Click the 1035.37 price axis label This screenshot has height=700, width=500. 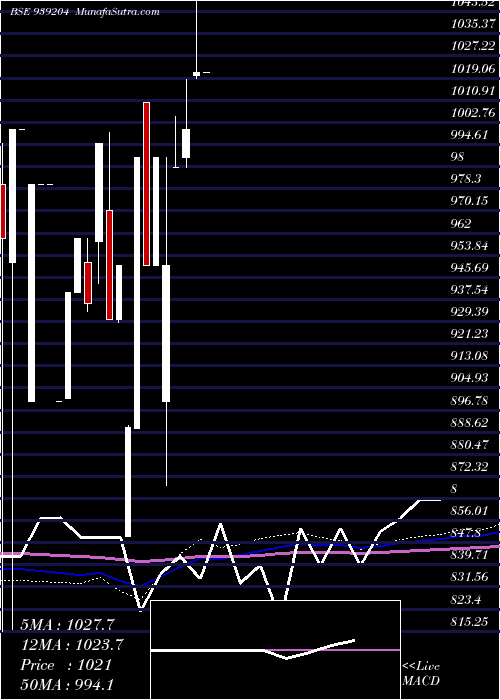473,24
